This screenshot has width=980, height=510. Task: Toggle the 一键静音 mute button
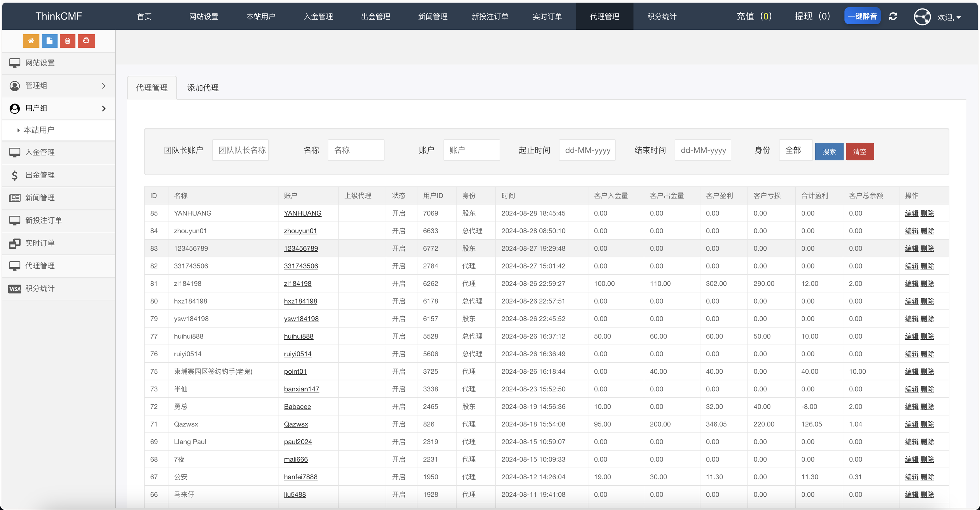[862, 16]
